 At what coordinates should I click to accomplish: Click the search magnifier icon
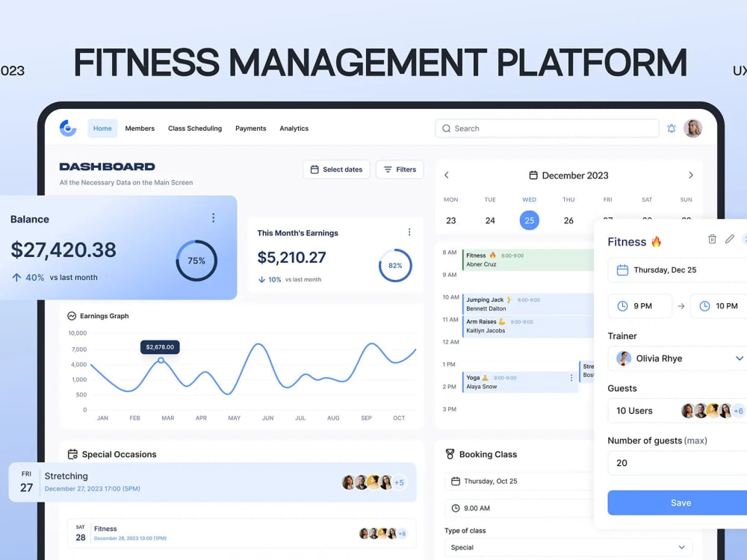[x=447, y=128]
